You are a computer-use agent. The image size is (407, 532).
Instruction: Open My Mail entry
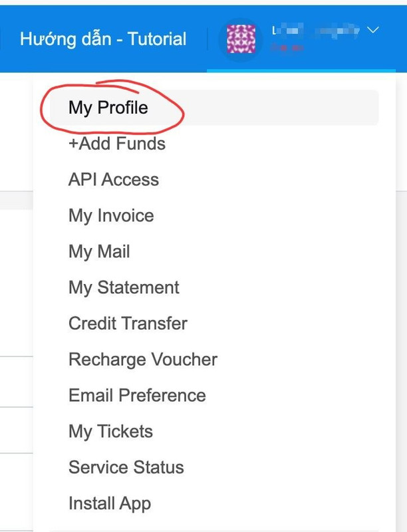pyautogui.click(x=99, y=251)
